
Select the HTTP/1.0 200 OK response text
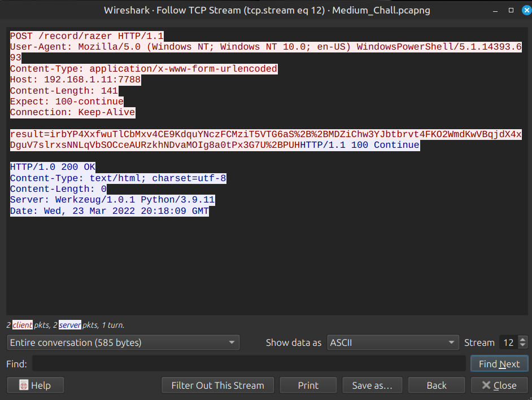[x=53, y=166]
